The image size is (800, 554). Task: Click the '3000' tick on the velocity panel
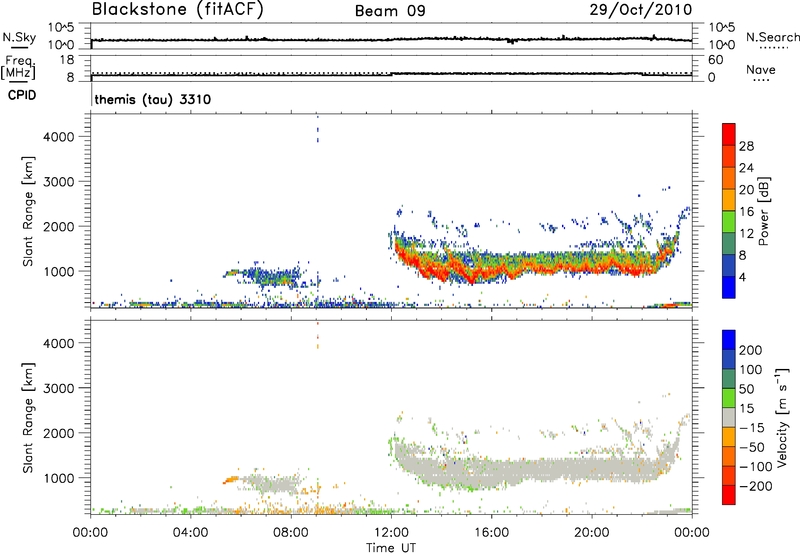[x=59, y=388]
